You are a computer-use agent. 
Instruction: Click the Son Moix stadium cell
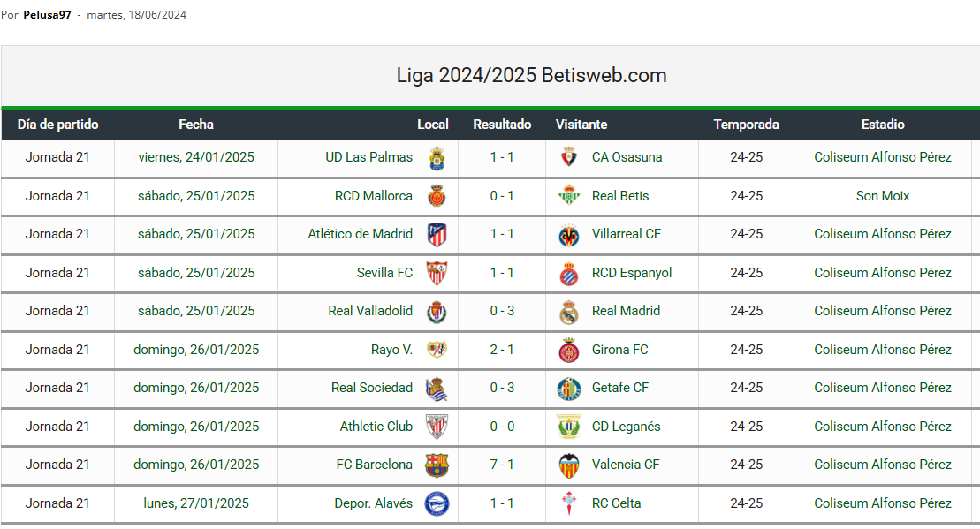(883, 196)
